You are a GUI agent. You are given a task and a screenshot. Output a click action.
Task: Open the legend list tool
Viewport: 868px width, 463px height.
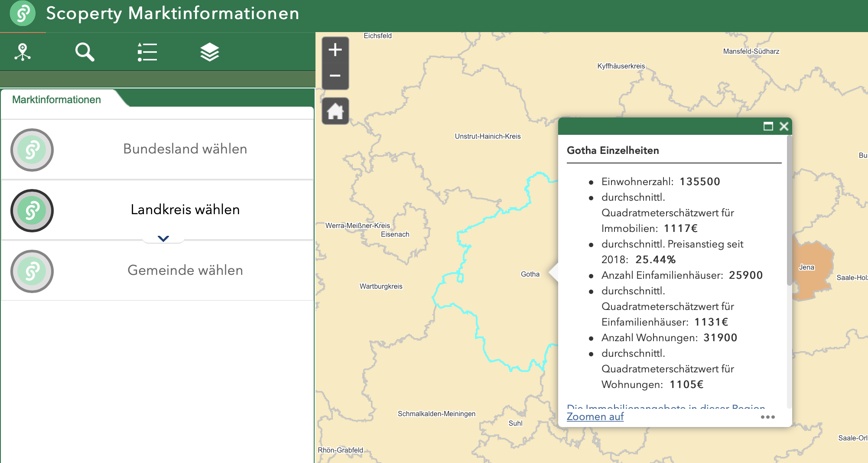click(147, 52)
